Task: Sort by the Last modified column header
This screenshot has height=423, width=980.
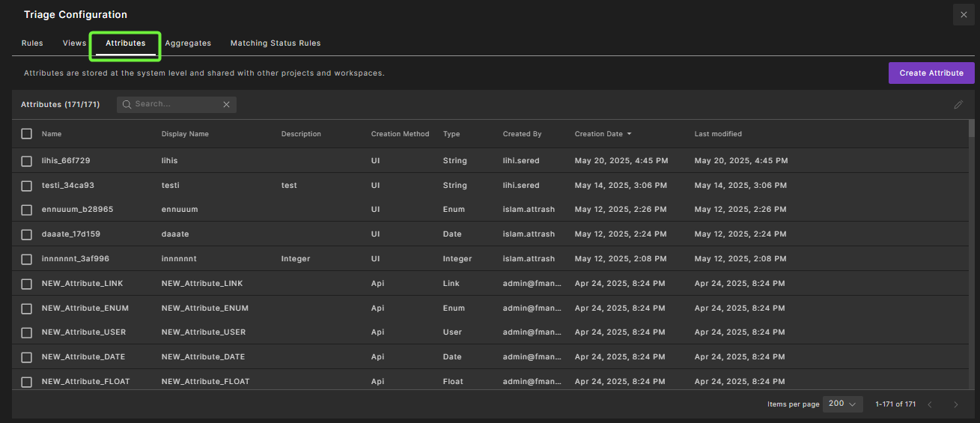Action: tap(718, 134)
